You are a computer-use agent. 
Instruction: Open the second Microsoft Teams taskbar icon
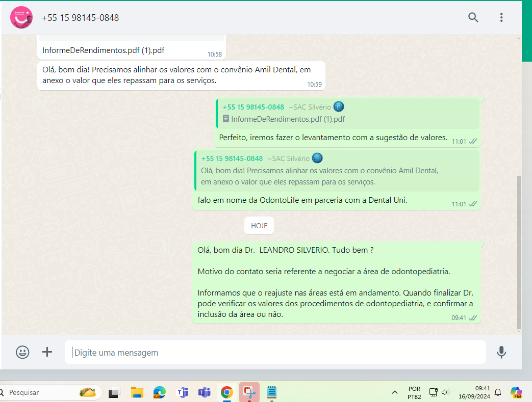[204, 392]
